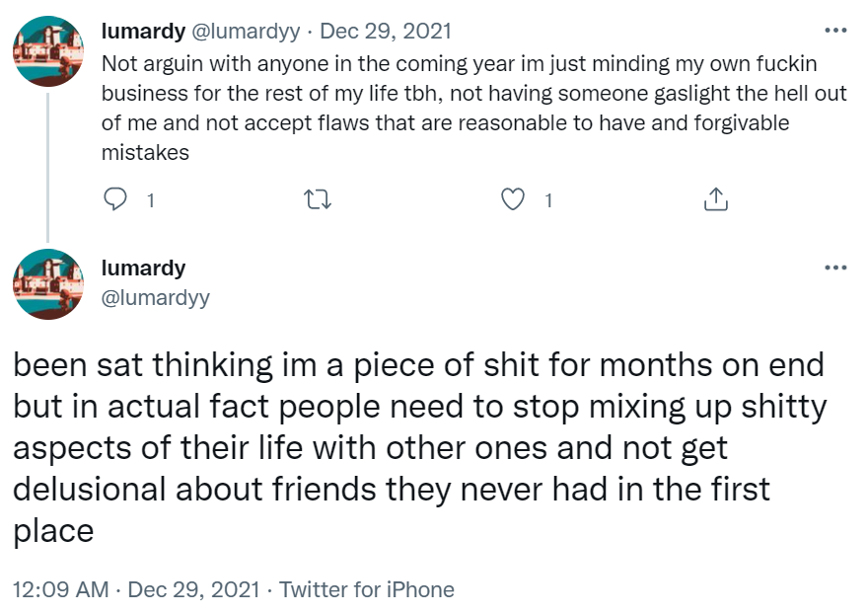868x614 pixels.
Task: Open lumardy display name in first tweet
Action: [x=143, y=31]
